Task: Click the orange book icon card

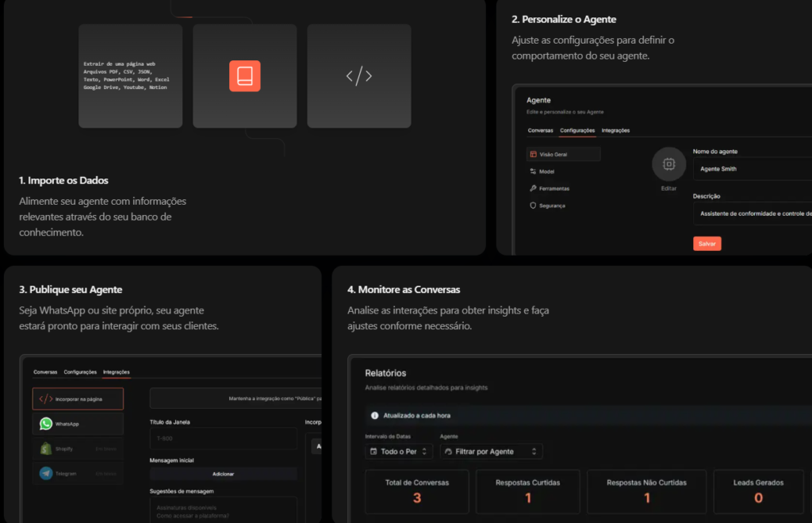Action: tap(244, 75)
